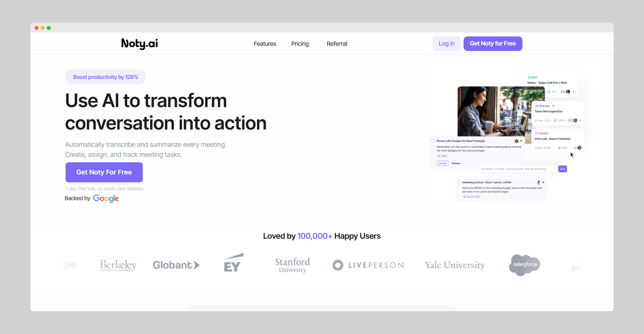The width and height of the screenshot is (644, 334).
Task: Click the 7-day free trial note
Action: (104, 189)
